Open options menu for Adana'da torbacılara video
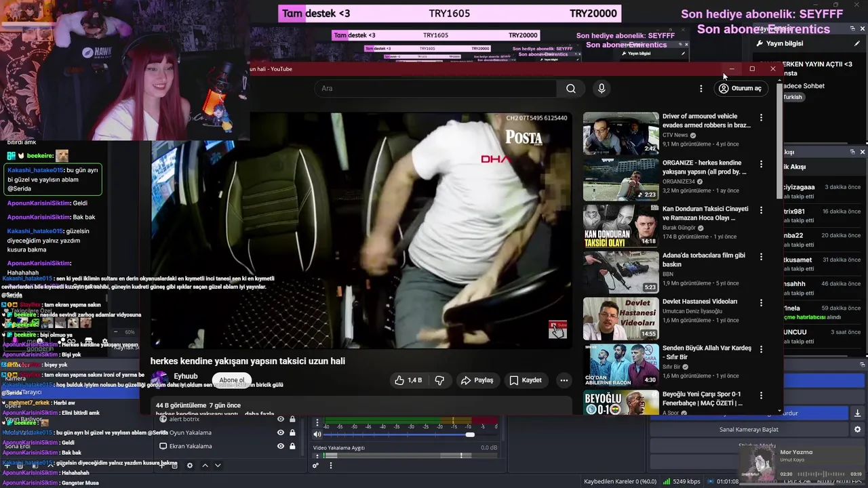 pos(761,257)
